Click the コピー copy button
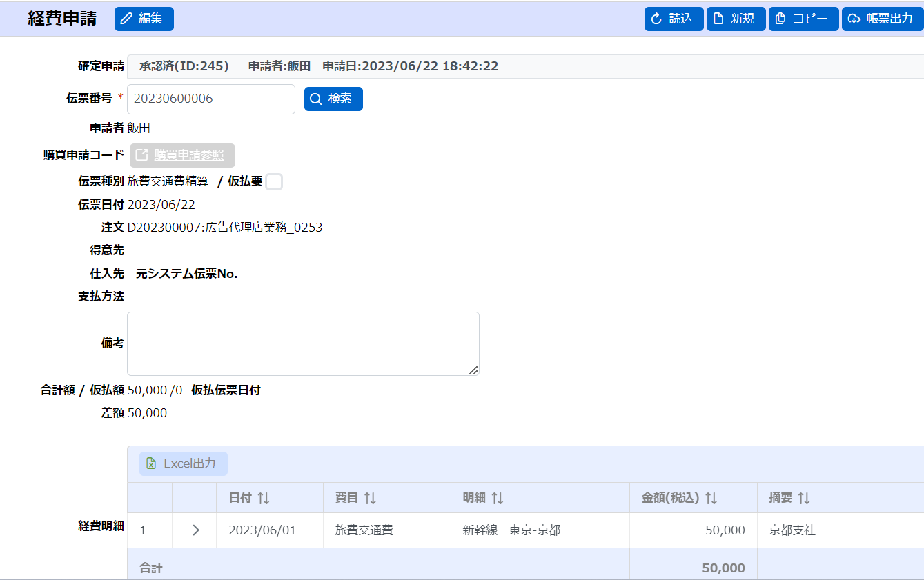The image size is (924, 580). click(803, 19)
